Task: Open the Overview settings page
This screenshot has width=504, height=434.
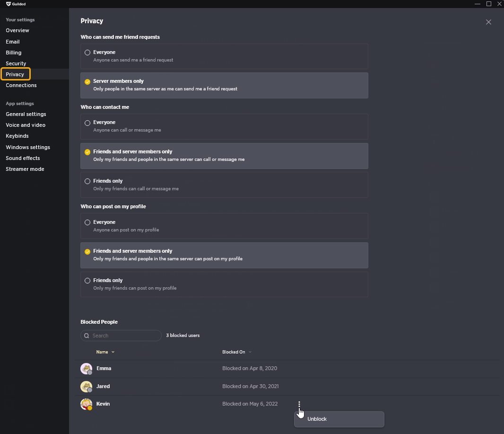Action: (x=17, y=30)
